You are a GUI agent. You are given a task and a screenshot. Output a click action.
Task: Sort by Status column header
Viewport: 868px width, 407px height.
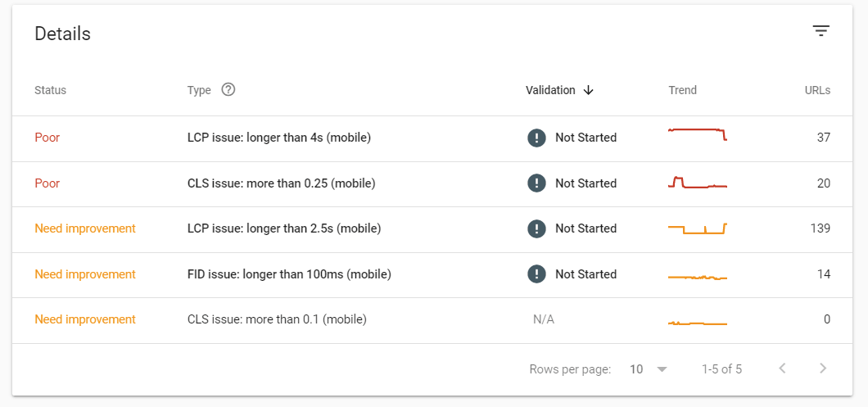click(51, 90)
